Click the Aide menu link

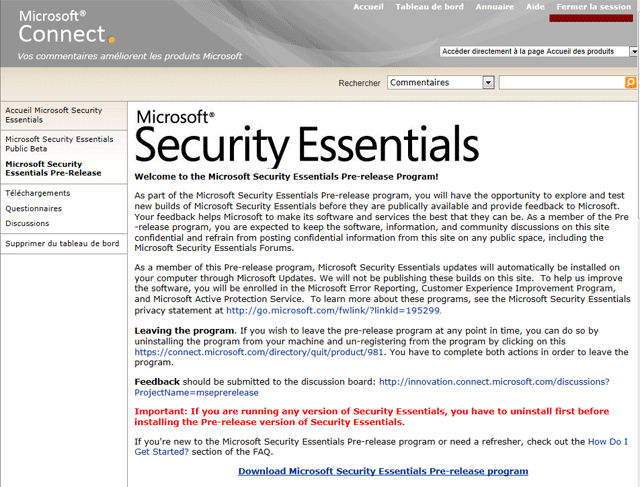tap(536, 7)
